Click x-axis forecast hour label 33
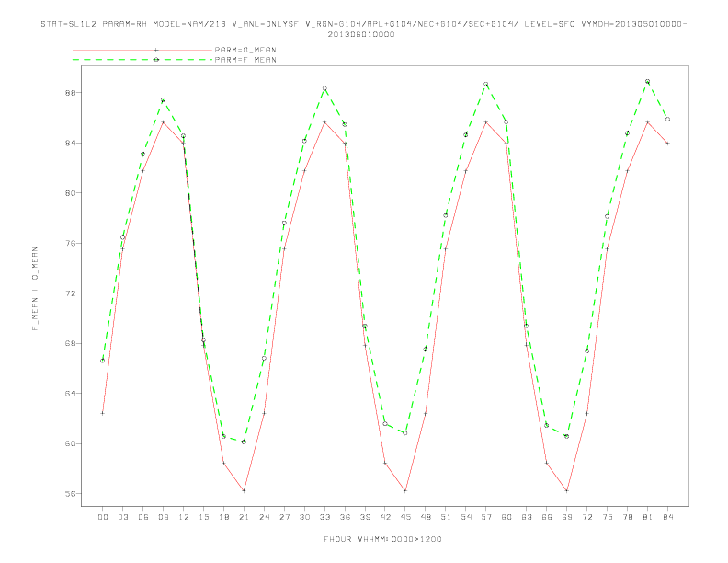728x563 pixels. (x=324, y=517)
